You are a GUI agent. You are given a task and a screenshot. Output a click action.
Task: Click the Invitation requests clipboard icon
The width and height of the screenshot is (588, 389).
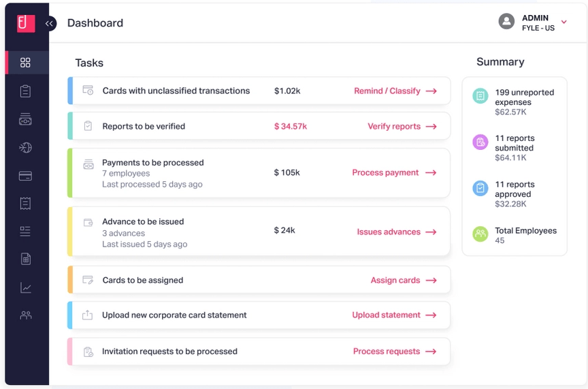coord(88,352)
